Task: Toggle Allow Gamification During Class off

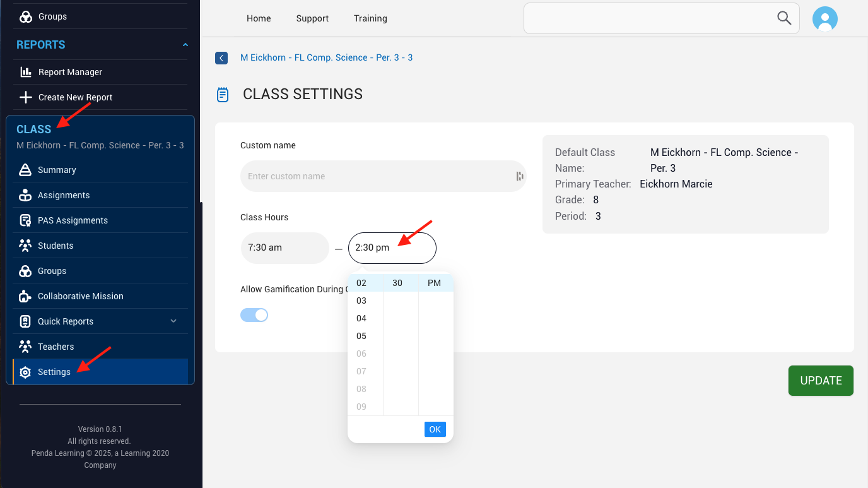Action: (x=254, y=314)
